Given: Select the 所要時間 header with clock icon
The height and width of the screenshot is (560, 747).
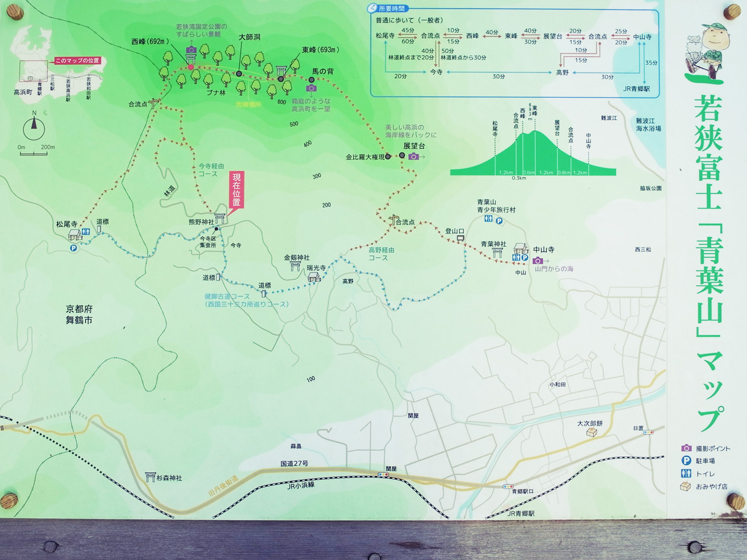Looking at the screenshot, I should (x=387, y=8).
